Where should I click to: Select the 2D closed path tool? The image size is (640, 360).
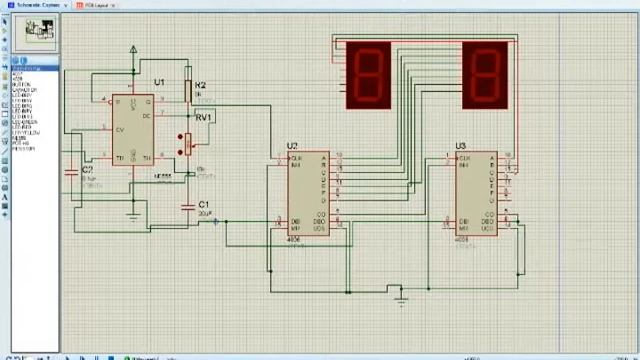(x=5, y=188)
